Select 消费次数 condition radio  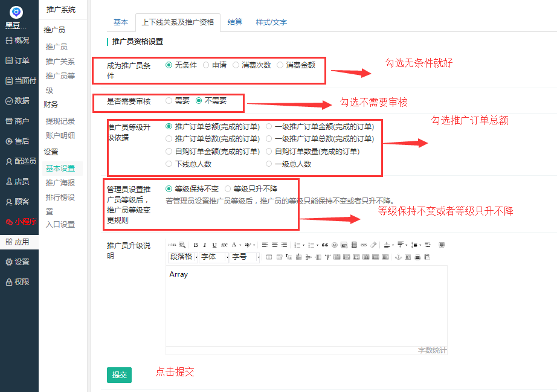point(236,65)
